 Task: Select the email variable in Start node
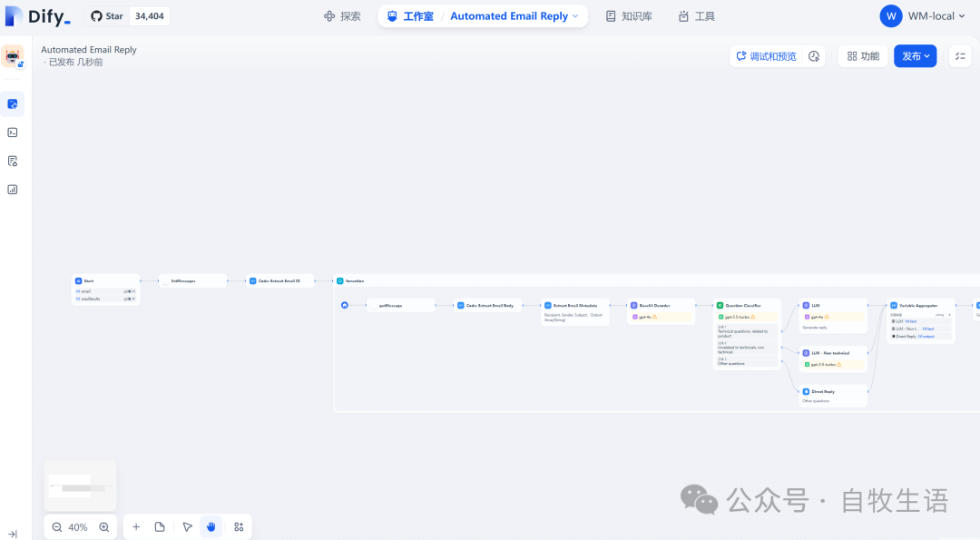pyautogui.click(x=105, y=291)
